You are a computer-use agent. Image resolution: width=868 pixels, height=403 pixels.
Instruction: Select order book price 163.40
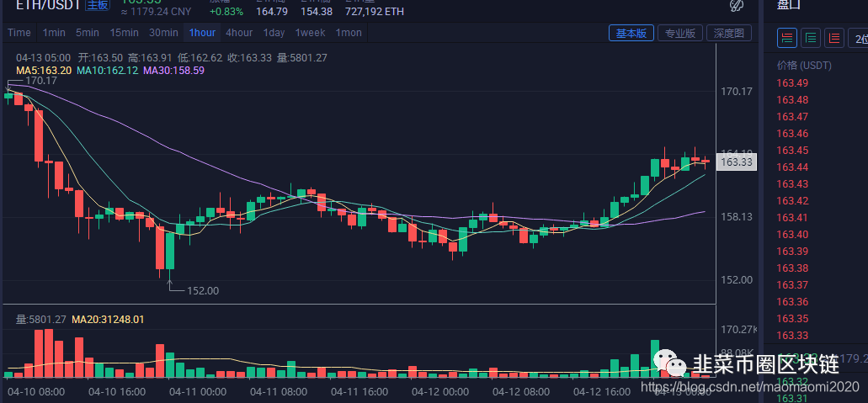click(792, 234)
